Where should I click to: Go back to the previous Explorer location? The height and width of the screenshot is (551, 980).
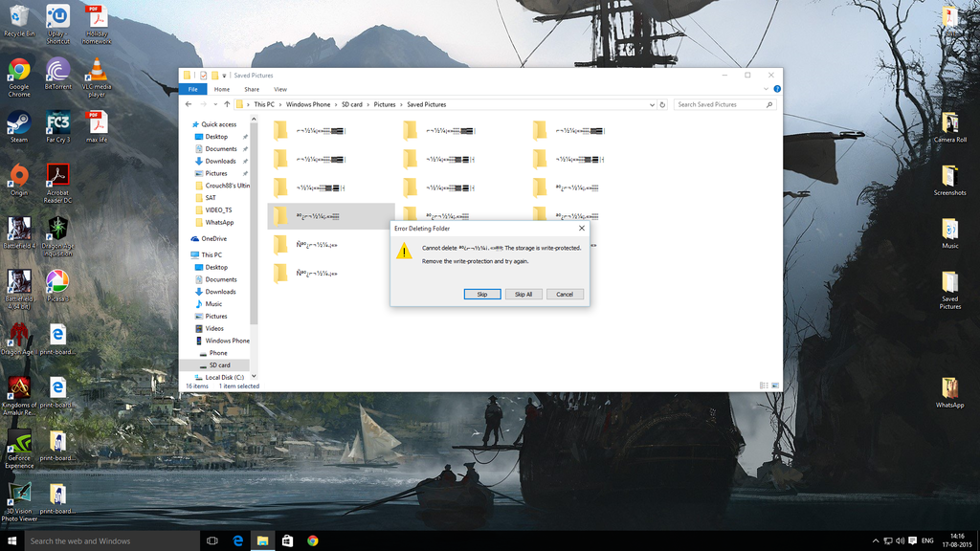[x=189, y=105]
